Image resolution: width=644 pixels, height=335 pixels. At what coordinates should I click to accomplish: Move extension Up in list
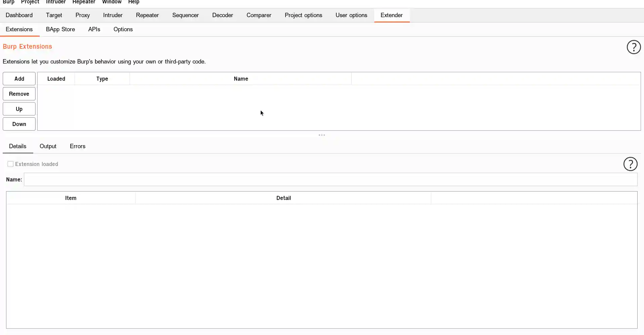[19, 109]
